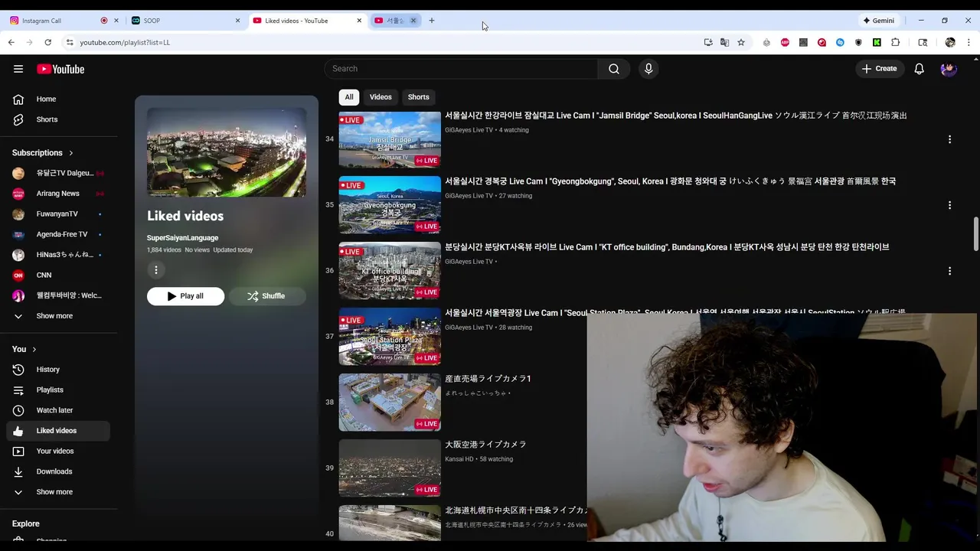Image resolution: width=980 pixels, height=551 pixels.
Task: Open the Subscriptions section chevron
Action: point(71,153)
